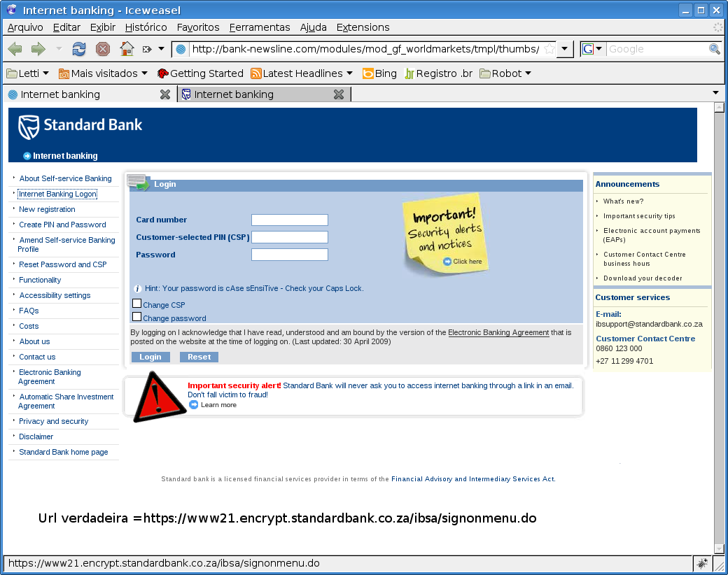
Task: Click the Google search box
Action: [x=657, y=49]
